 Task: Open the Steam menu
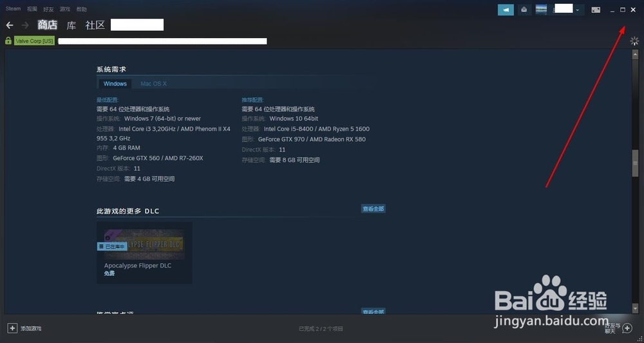click(13, 8)
